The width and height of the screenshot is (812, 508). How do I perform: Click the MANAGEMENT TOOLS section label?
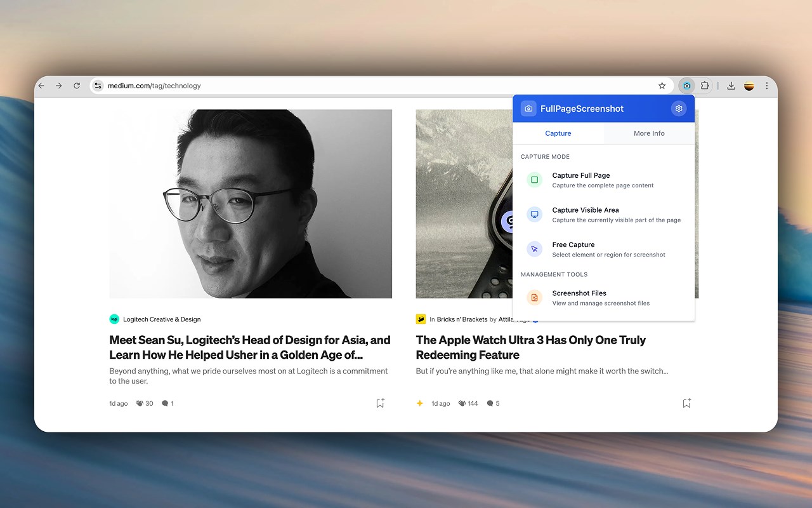554,274
